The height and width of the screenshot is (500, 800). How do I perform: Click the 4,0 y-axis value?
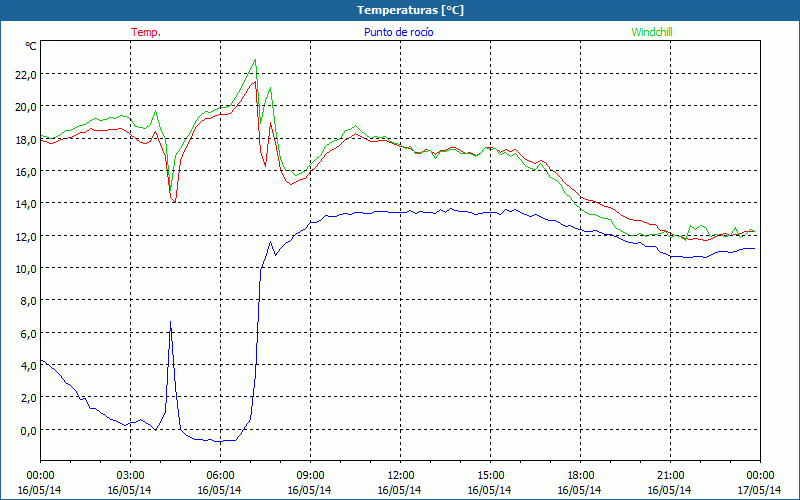(29, 366)
